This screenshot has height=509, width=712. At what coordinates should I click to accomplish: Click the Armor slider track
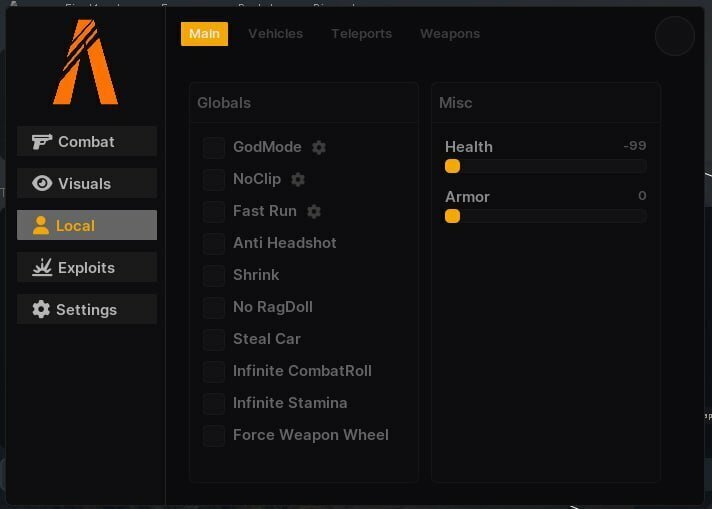tap(545, 216)
